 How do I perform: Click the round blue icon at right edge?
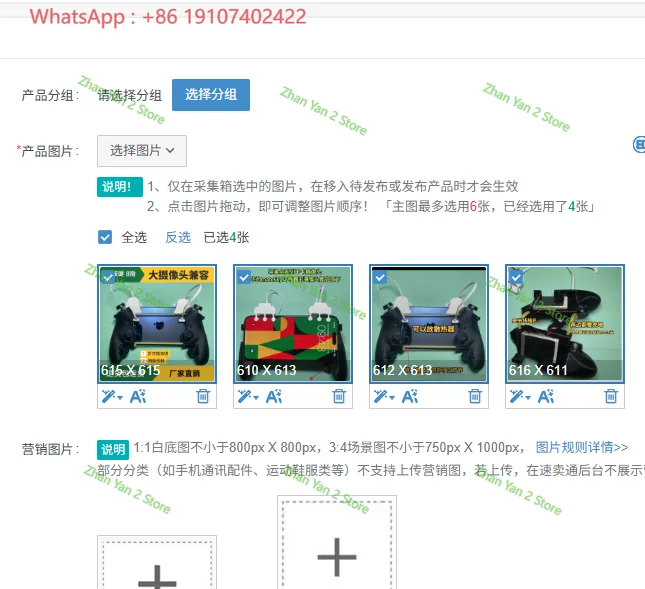(x=639, y=144)
